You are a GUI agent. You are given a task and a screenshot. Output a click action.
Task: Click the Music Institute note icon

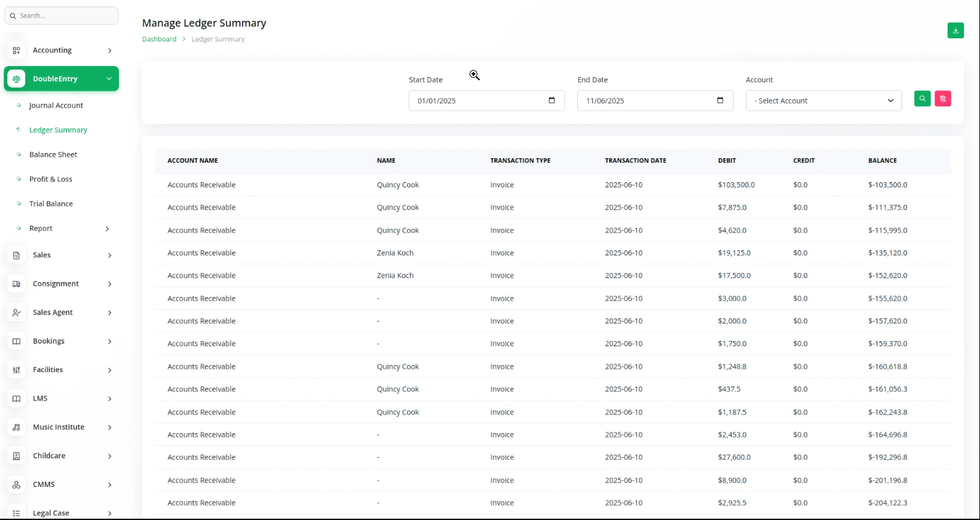tap(17, 427)
